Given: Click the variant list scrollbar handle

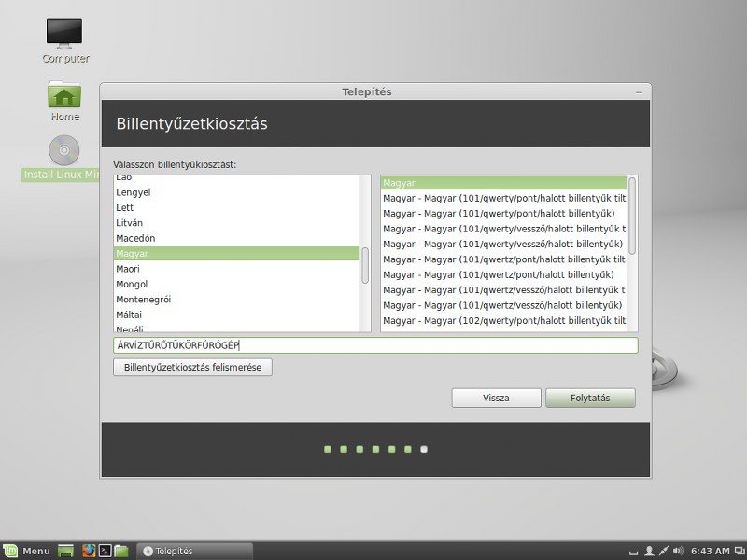Looking at the screenshot, I should 632,216.
